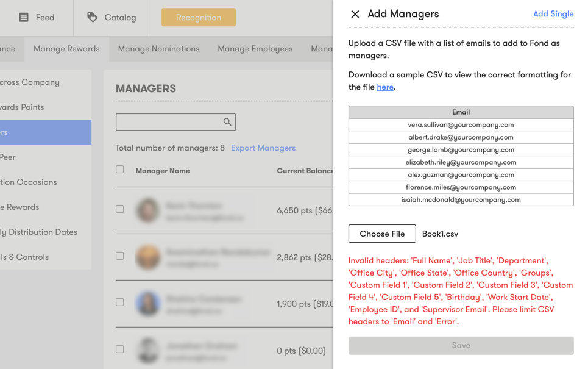Switch to Manage Rewards tab

click(67, 49)
